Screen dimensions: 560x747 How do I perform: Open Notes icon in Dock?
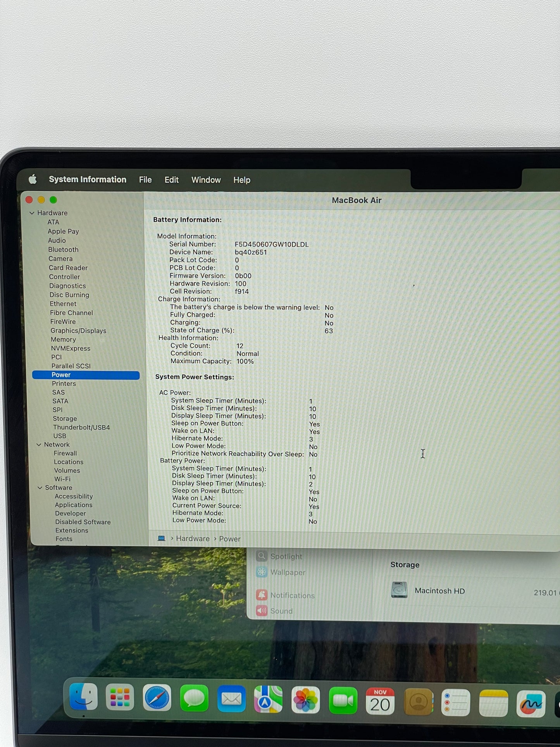[493, 703]
